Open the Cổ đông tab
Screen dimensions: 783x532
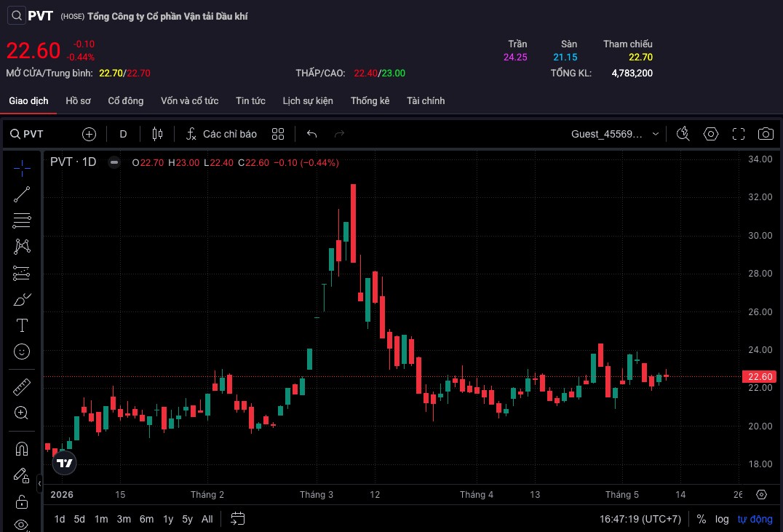[x=126, y=101]
